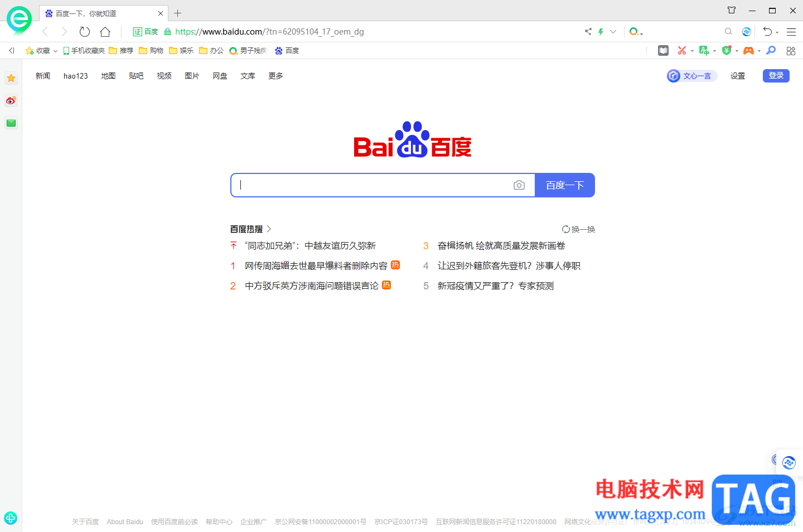Image resolution: width=803 pixels, height=532 pixels.
Task: Click the 登录 login button
Action: tap(776, 76)
